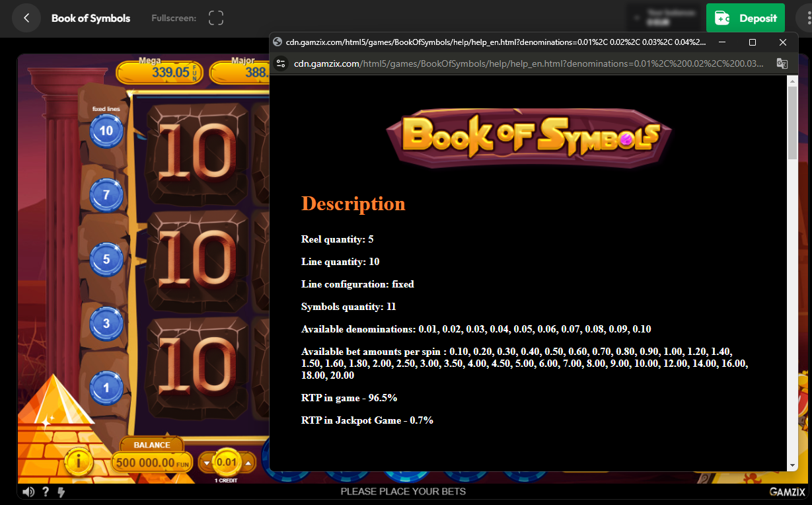Go back using the arrow beside Book of Symbols

click(26, 19)
